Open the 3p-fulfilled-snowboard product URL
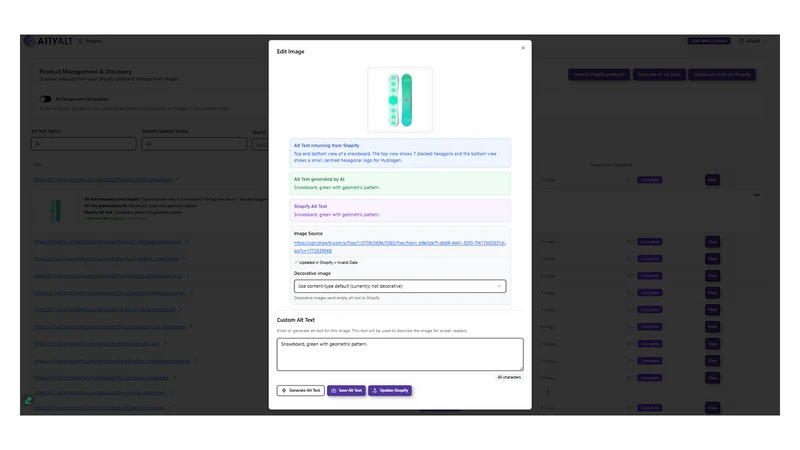 coord(103,180)
